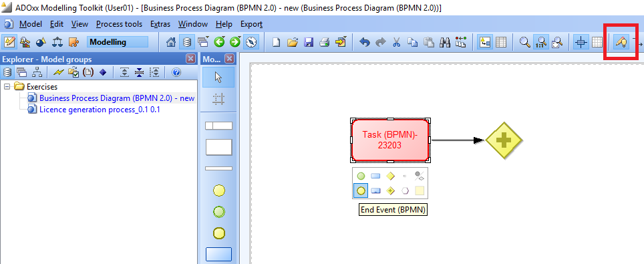Open the Process tools menu
This screenshot has width=644, height=264.
click(x=119, y=24)
